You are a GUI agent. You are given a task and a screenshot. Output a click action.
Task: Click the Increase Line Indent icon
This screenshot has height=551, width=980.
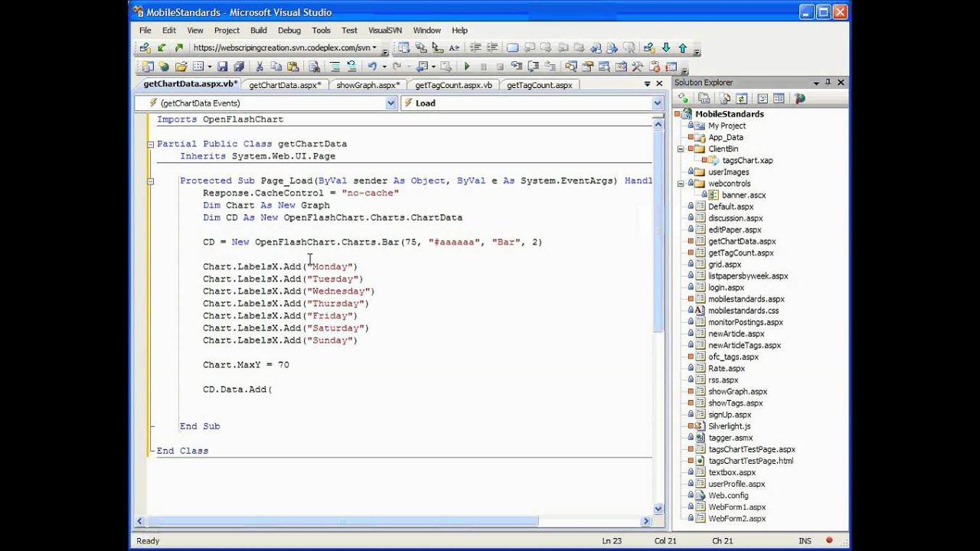pyautogui.click(x=492, y=47)
